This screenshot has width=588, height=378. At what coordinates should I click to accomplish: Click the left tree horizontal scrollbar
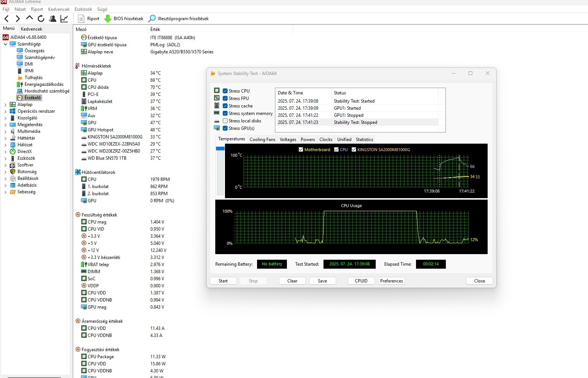pyautogui.click(x=34, y=377)
